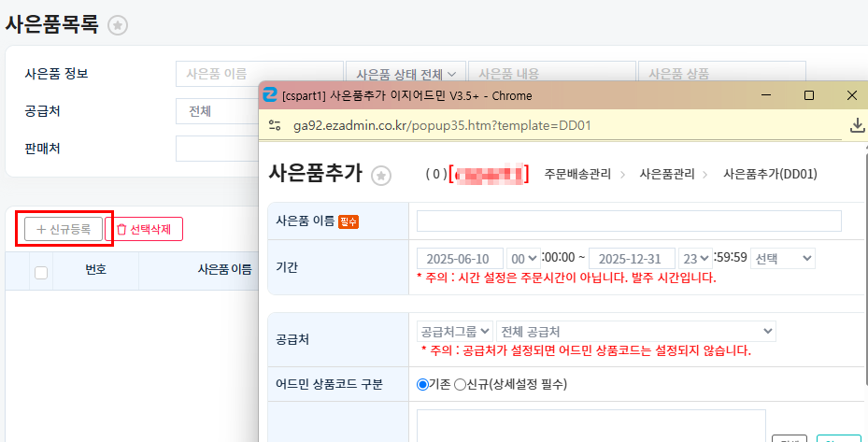
Task: Minimize the 사은품추가 popup window
Action: point(766,95)
